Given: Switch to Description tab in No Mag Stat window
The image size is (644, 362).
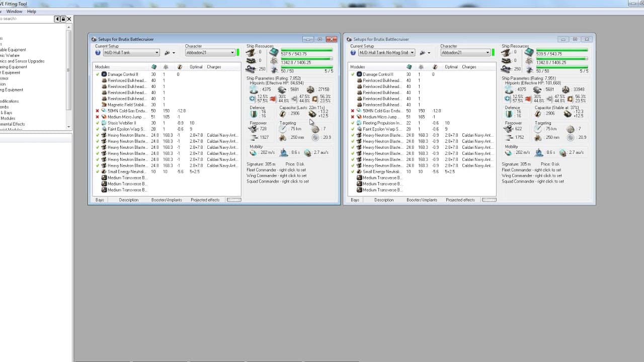Looking at the screenshot, I should (384, 200).
